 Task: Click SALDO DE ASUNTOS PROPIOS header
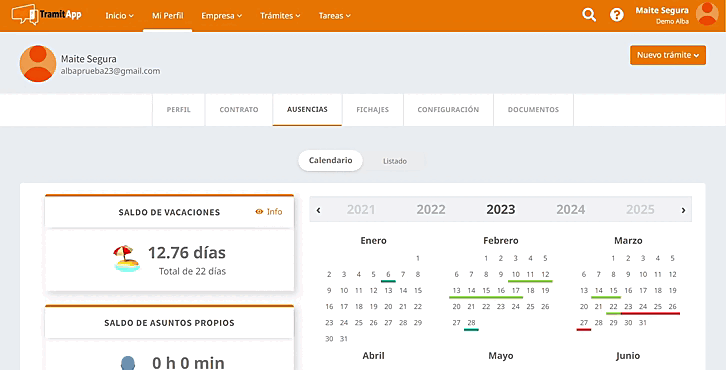coord(169,323)
